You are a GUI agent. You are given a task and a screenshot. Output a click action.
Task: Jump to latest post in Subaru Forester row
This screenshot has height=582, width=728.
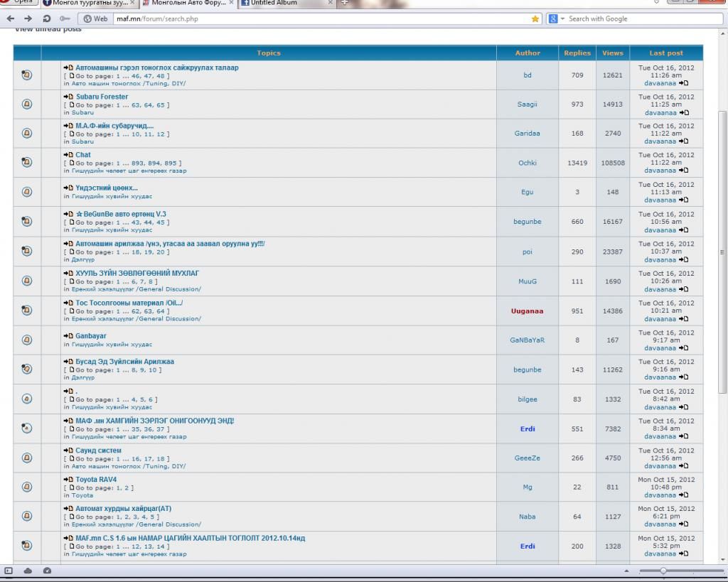[684, 112]
